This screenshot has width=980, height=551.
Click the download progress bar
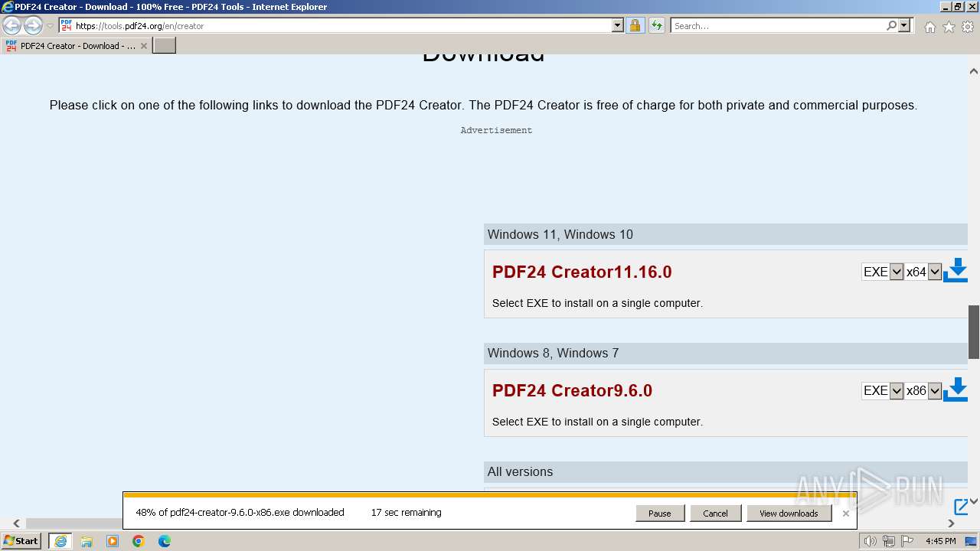coord(489,495)
